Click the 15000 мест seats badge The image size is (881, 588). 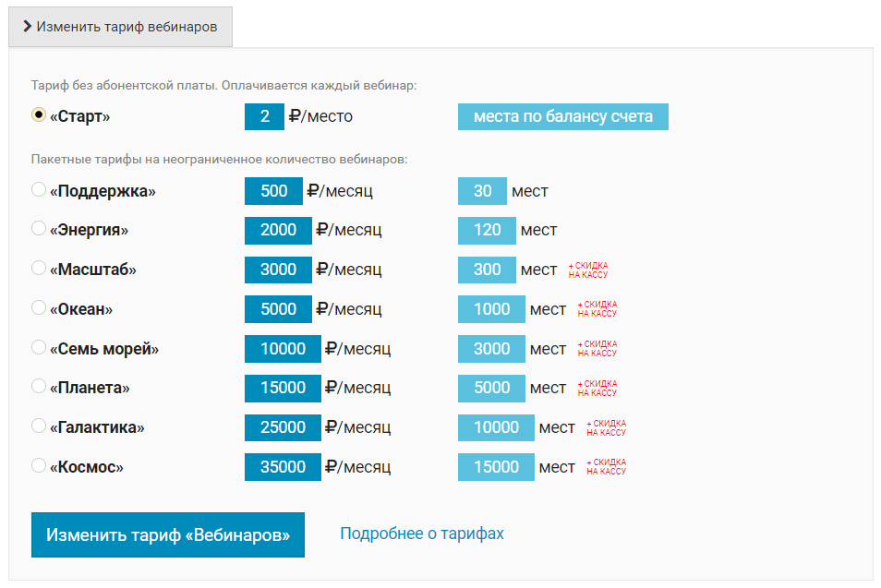496,467
